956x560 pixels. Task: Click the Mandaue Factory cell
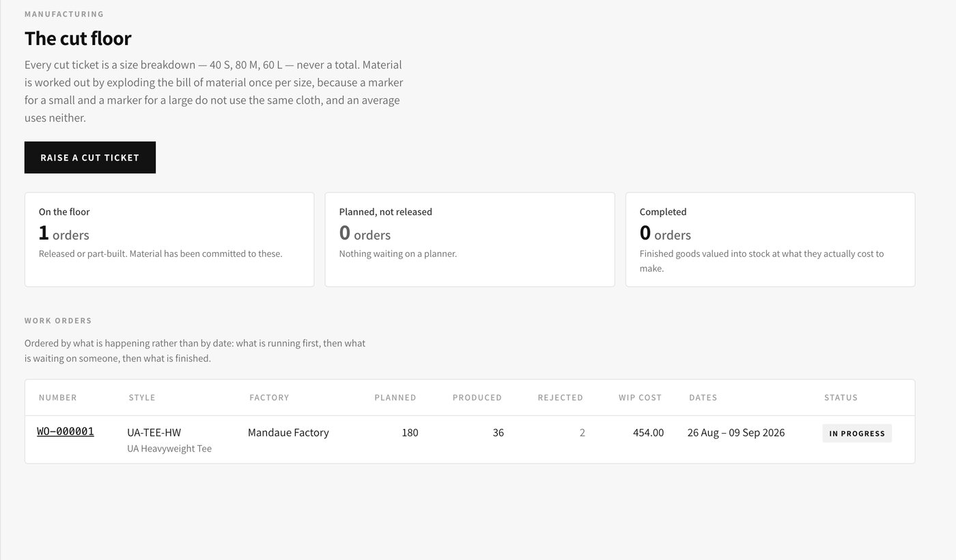[x=288, y=432]
